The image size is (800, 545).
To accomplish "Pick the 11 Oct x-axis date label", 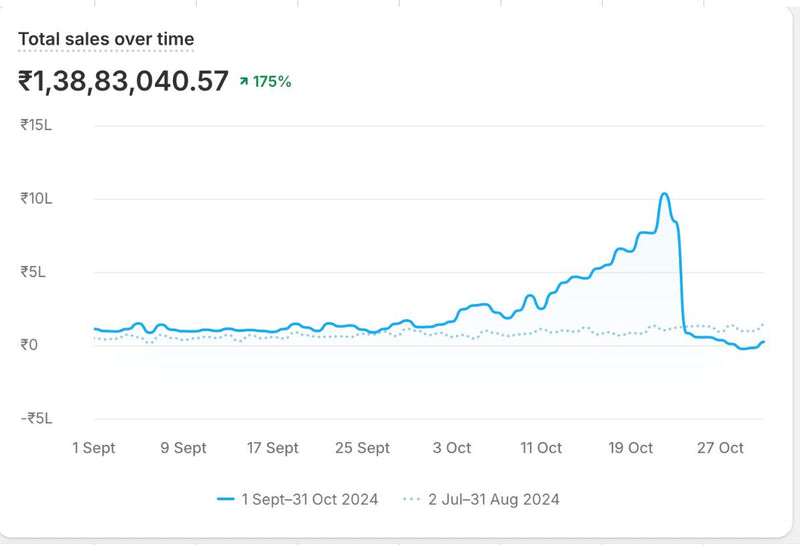I will [x=540, y=448].
